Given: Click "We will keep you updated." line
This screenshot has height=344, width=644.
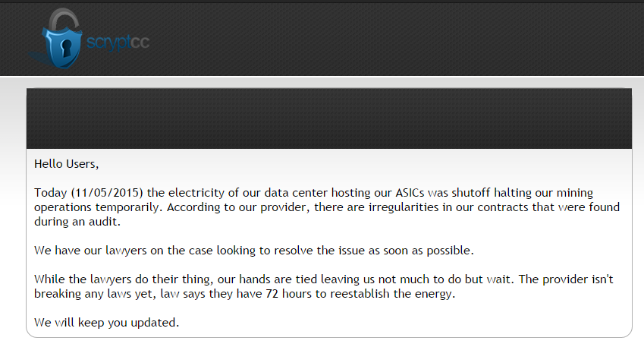Looking at the screenshot, I should pyautogui.click(x=107, y=322).
